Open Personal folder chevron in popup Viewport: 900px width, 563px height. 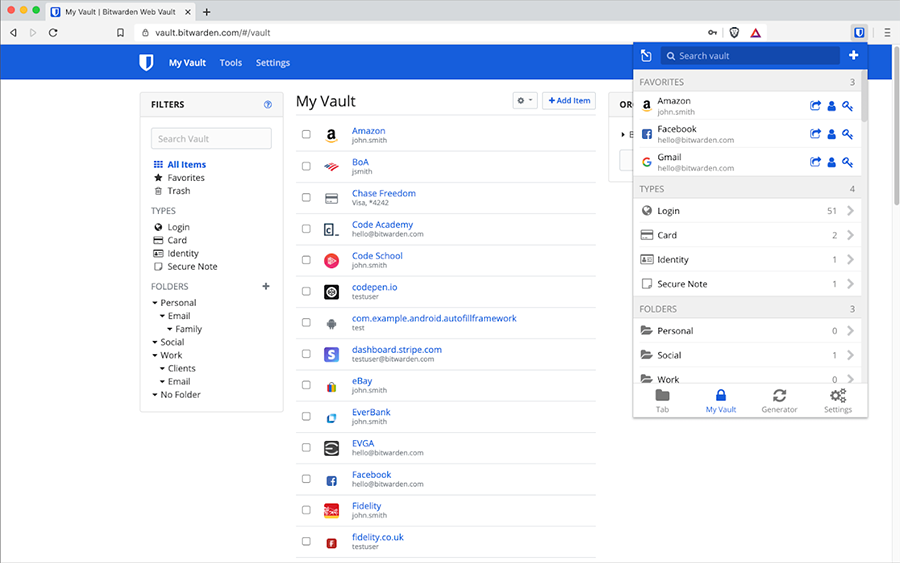point(850,331)
